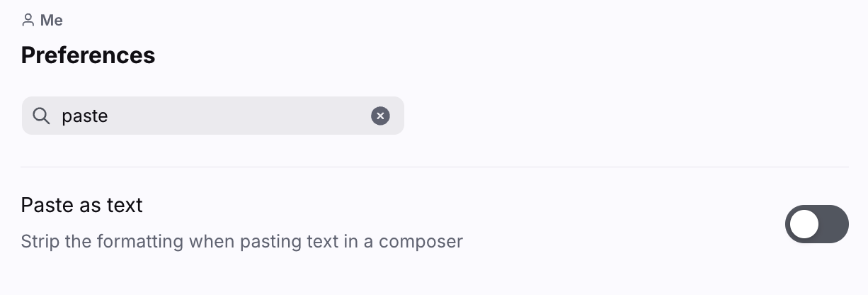Remove the paste query using the clear button
Image resolution: width=868 pixels, height=295 pixels.
[380, 116]
